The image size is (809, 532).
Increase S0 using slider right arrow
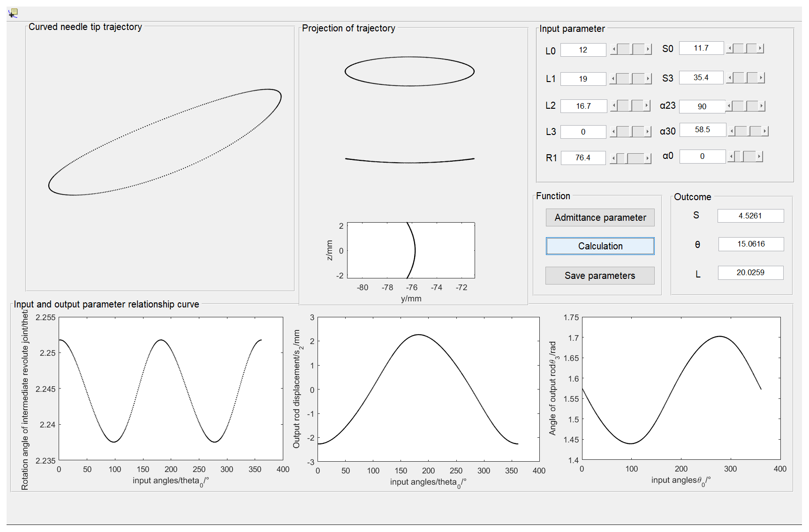(x=760, y=48)
